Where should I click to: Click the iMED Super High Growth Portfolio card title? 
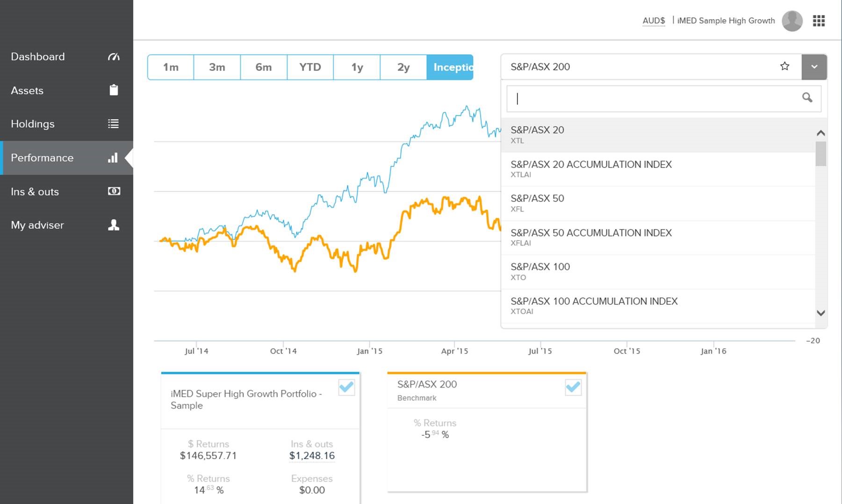tap(246, 399)
